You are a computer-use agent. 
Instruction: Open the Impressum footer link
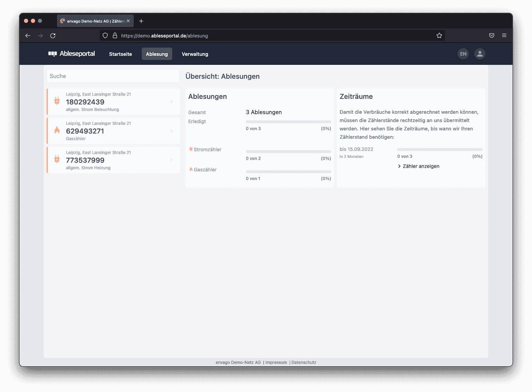(x=276, y=363)
